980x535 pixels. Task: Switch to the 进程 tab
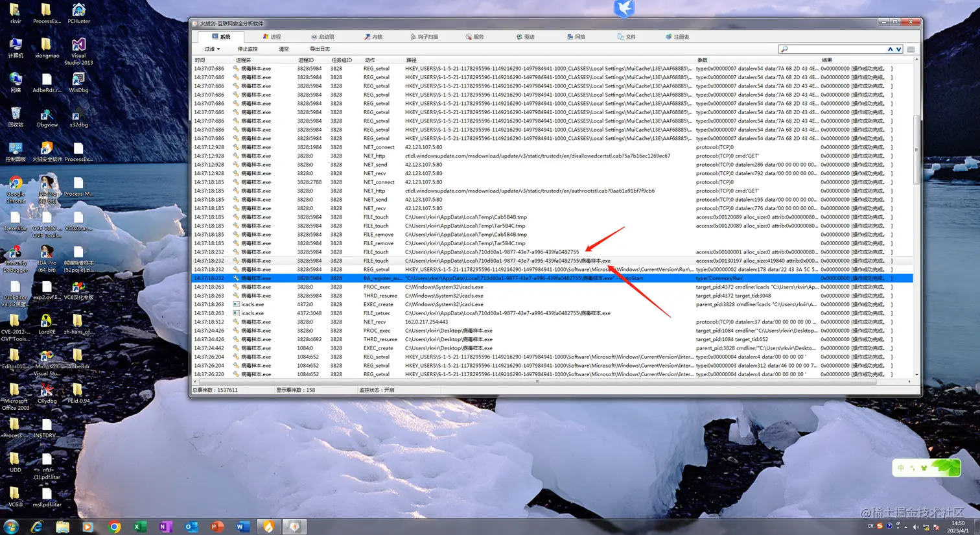[x=272, y=37]
